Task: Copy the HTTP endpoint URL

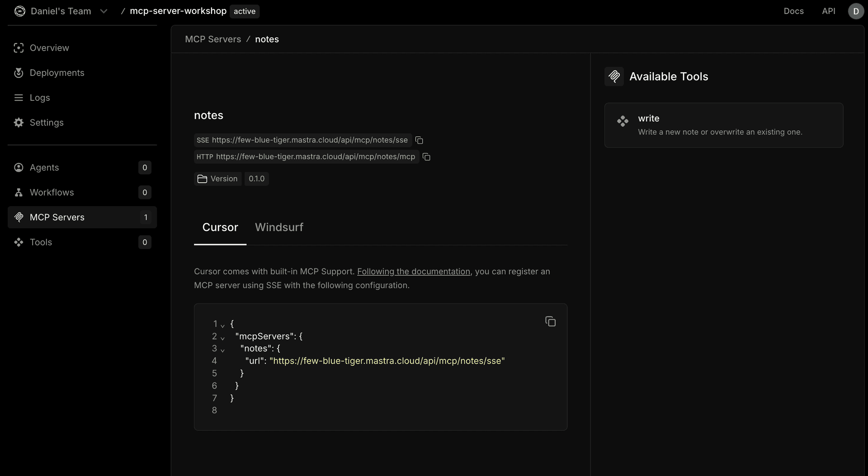Action: [x=426, y=157]
